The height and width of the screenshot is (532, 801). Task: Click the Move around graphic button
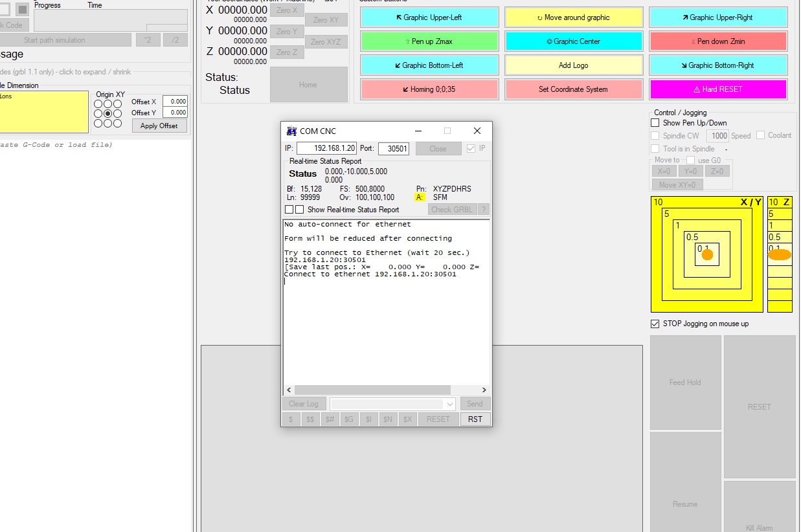[574, 17]
